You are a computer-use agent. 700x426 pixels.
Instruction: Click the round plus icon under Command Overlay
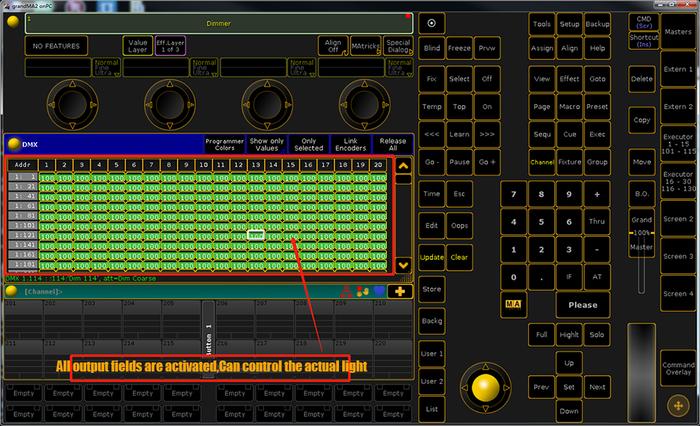click(677, 405)
